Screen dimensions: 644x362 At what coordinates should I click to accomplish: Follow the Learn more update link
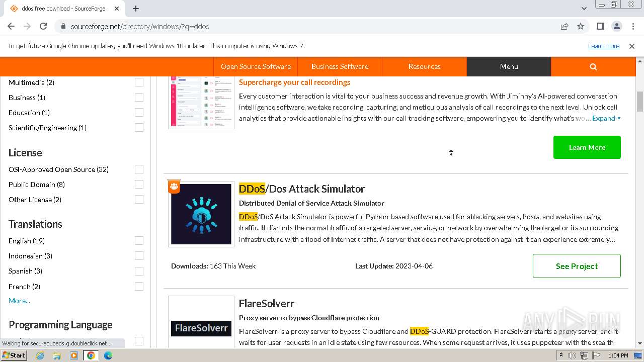604,46
